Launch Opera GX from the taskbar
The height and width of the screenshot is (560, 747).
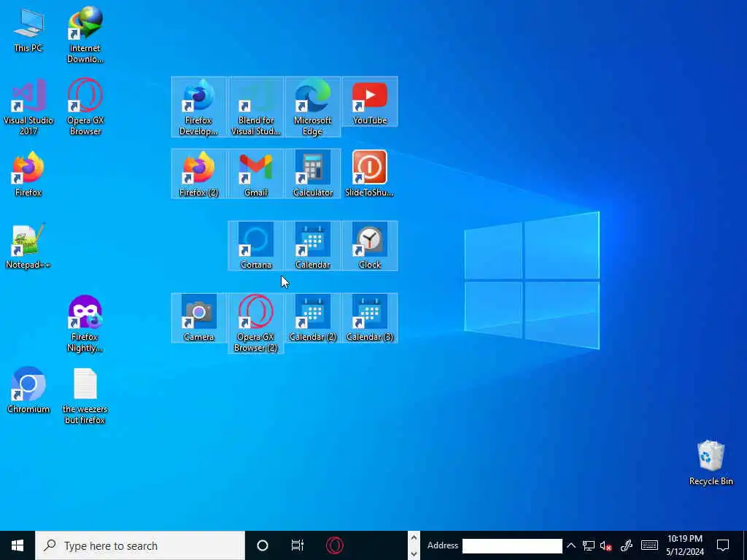tap(334, 545)
